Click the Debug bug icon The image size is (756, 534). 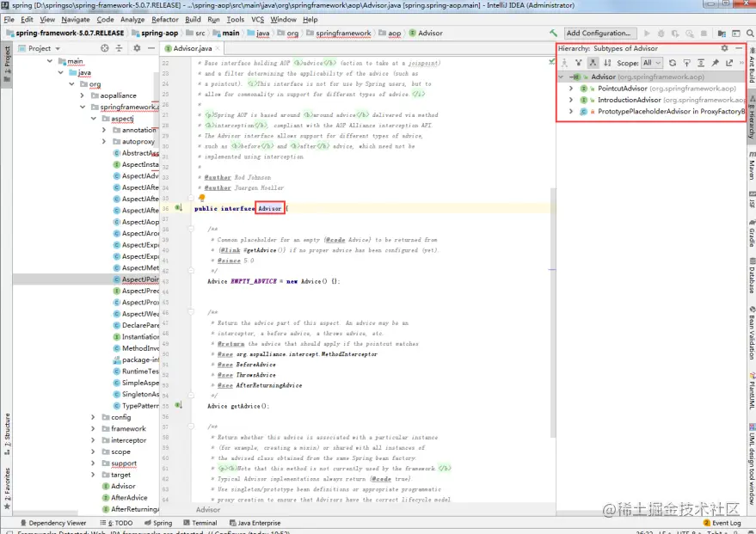coord(661,34)
